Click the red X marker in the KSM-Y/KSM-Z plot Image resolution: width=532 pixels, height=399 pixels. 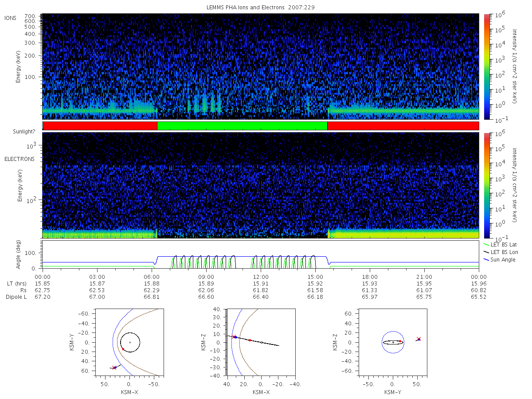click(419, 339)
